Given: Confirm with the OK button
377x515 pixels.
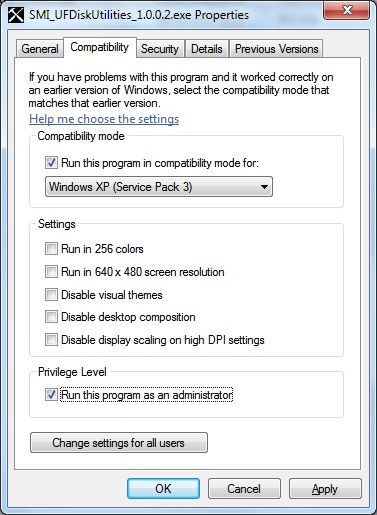Looking at the screenshot, I should 163,489.
